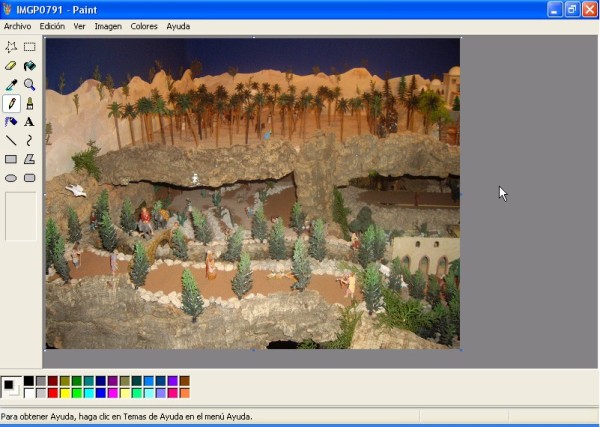Click the Ayuda menu
This screenshot has height=427, width=600.
[x=178, y=26]
